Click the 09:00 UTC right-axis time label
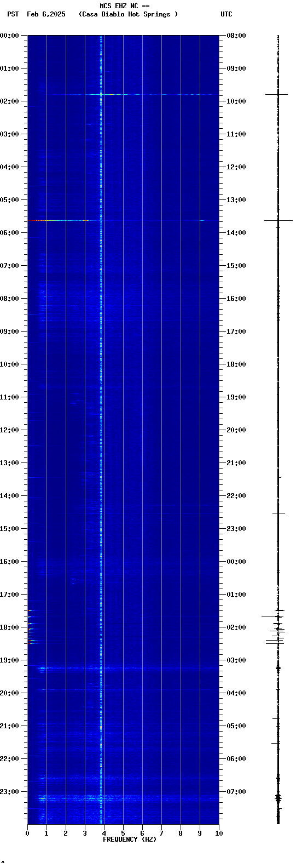Viewport: 302px width, 868px height. [x=236, y=68]
